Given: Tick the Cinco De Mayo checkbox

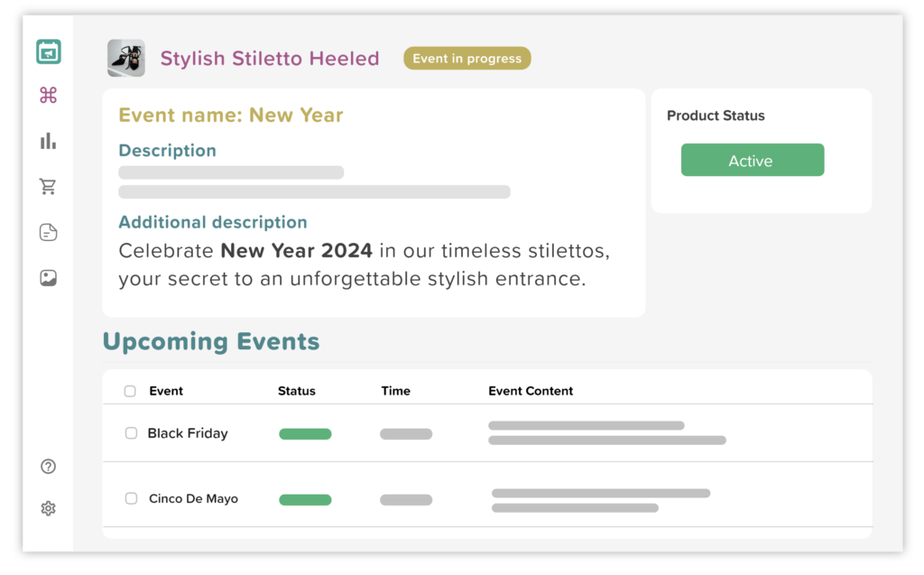Looking at the screenshot, I should (132, 498).
